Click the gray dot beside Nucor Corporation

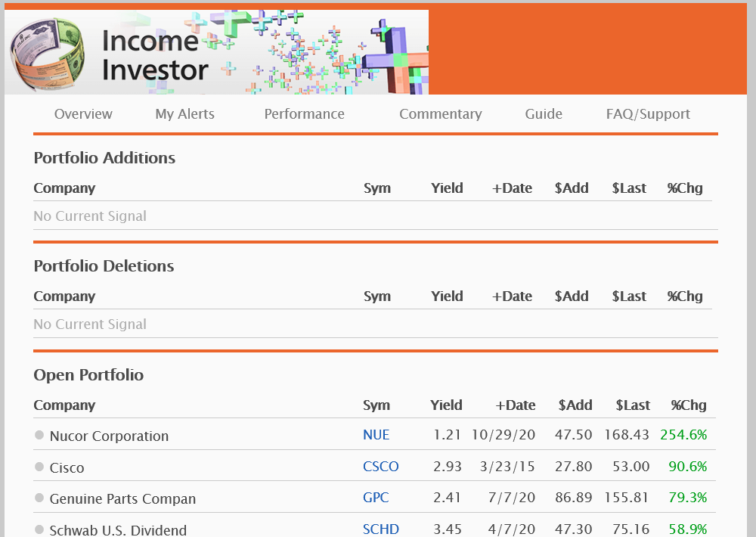39,435
